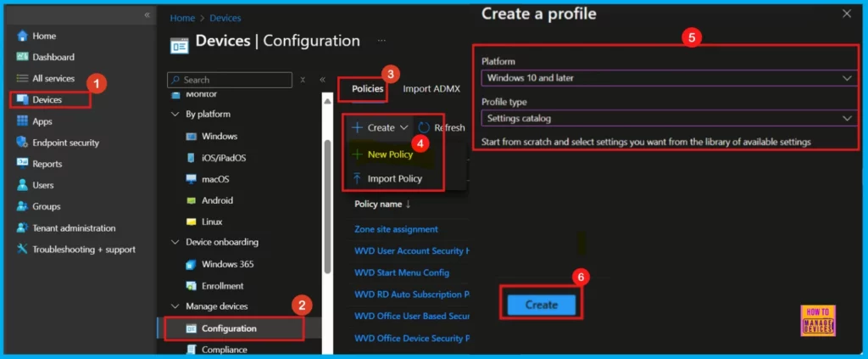Click the Windows platform icon
The width and height of the screenshot is (868, 359).
[191, 137]
